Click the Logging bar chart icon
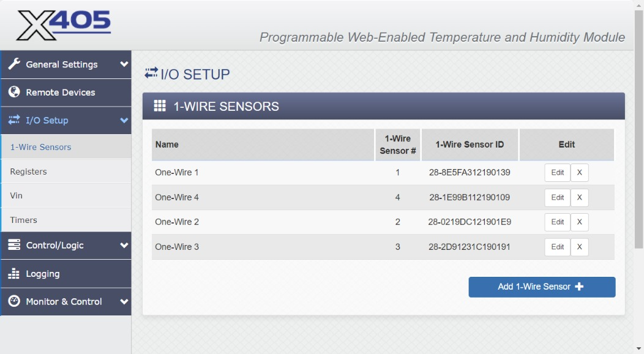The width and height of the screenshot is (644, 354). (14, 274)
